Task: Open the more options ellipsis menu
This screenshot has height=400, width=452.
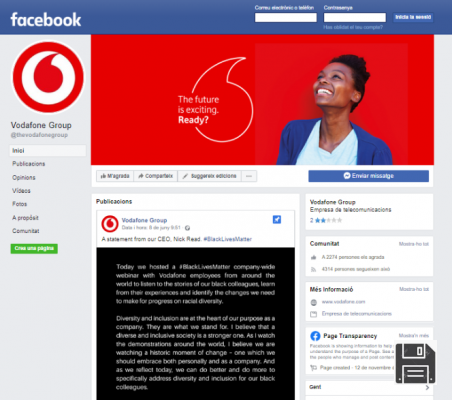Action: click(x=249, y=176)
